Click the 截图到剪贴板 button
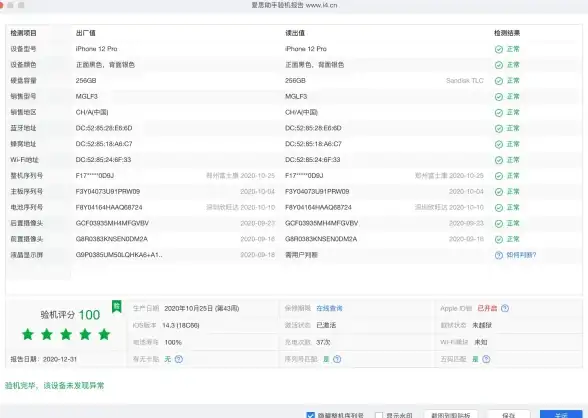 click(451, 415)
